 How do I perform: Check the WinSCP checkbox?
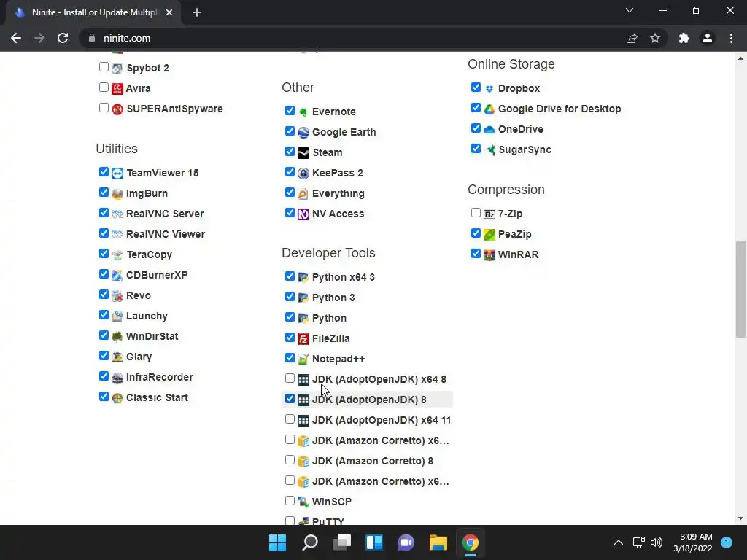click(x=290, y=500)
